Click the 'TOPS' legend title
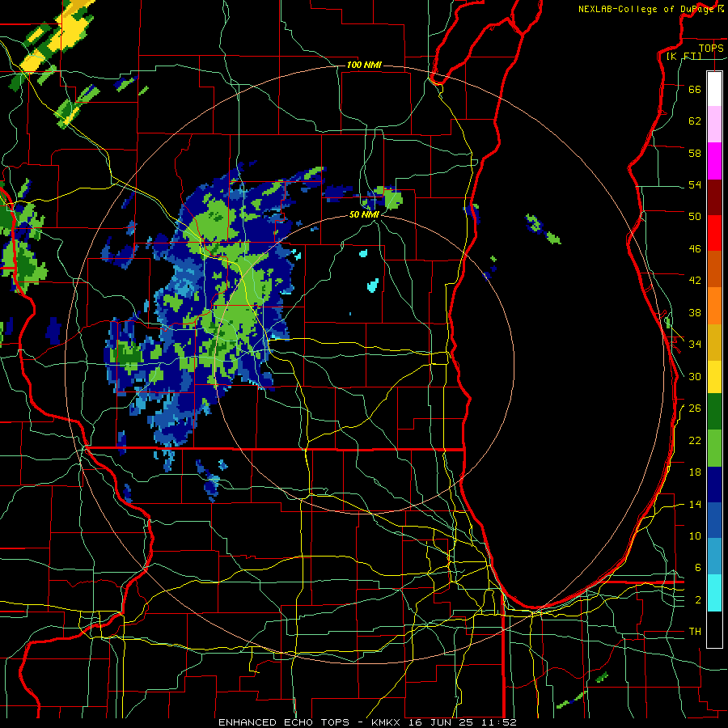 click(x=711, y=48)
